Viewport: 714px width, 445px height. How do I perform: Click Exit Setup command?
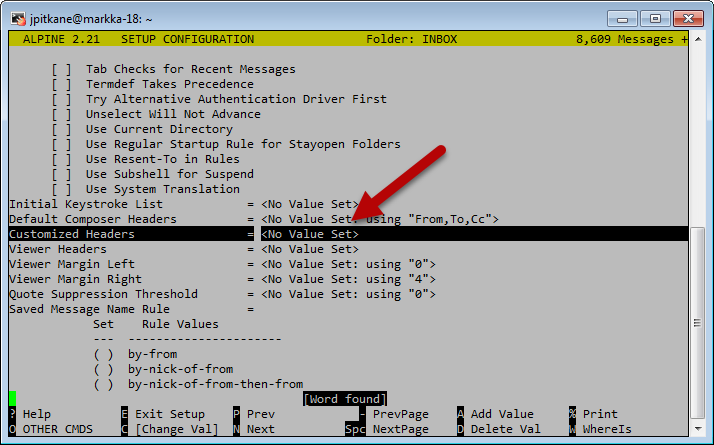coord(163,414)
